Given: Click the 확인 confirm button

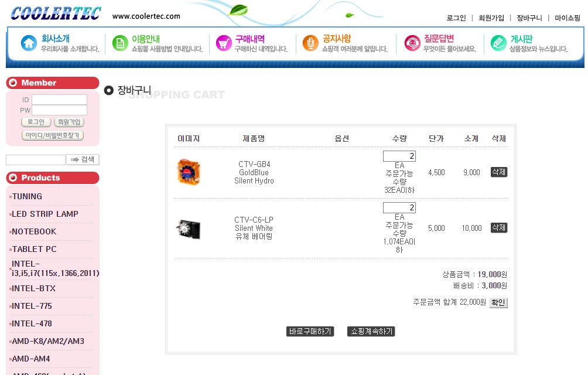Looking at the screenshot, I should point(498,302).
